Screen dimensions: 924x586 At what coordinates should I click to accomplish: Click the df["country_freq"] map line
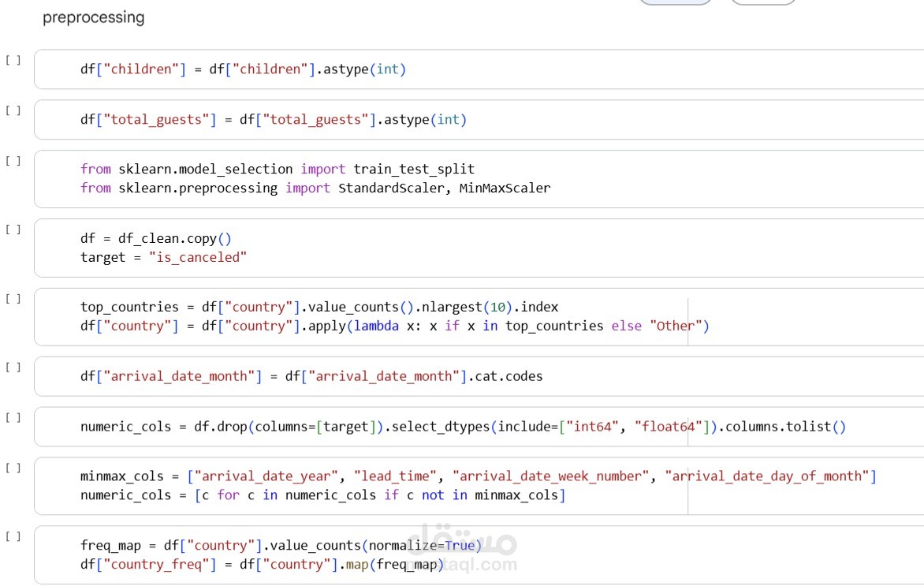262,564
